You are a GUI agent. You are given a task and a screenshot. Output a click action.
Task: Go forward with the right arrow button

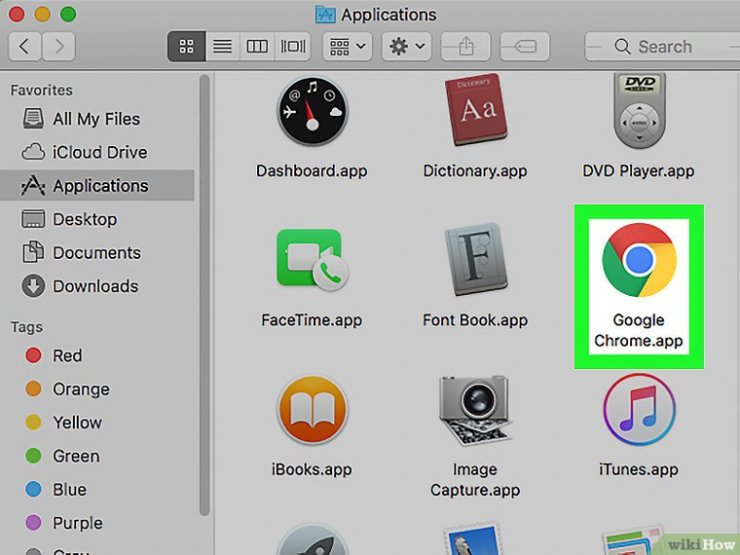coord(59,46)
